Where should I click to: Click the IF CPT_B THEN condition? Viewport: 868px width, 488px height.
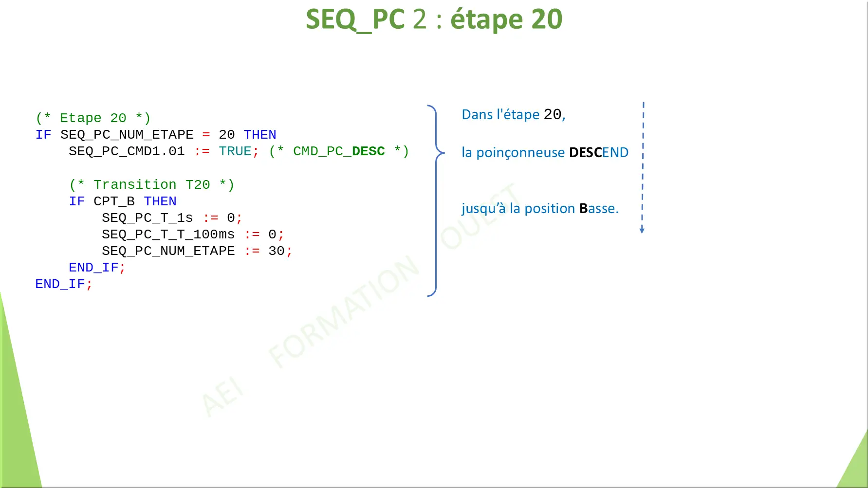[x=123, y=201]
